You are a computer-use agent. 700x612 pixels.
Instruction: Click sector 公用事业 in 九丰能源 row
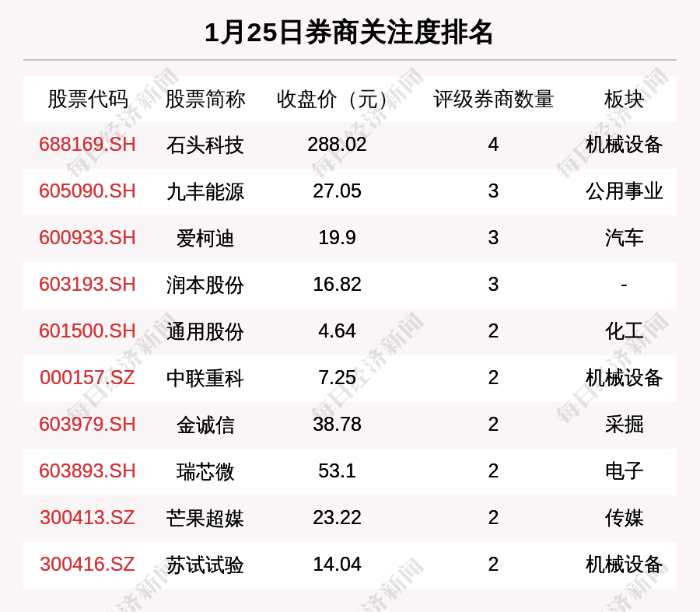pyautogui.click(x=624, y=191)
